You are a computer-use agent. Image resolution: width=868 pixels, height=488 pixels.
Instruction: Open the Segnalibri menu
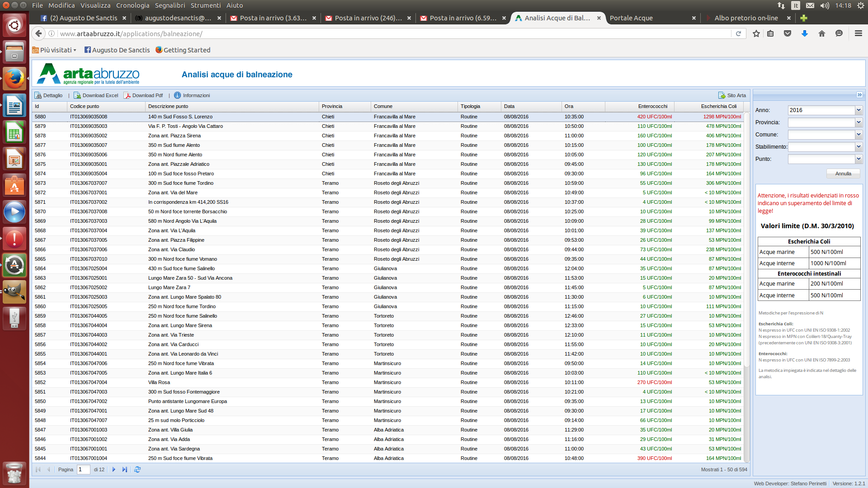170,5
